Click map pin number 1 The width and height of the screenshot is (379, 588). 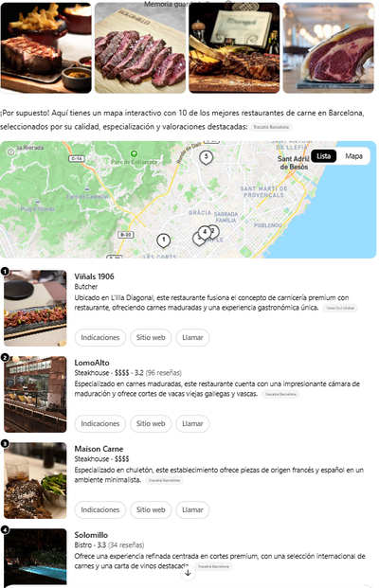[163, 240]
